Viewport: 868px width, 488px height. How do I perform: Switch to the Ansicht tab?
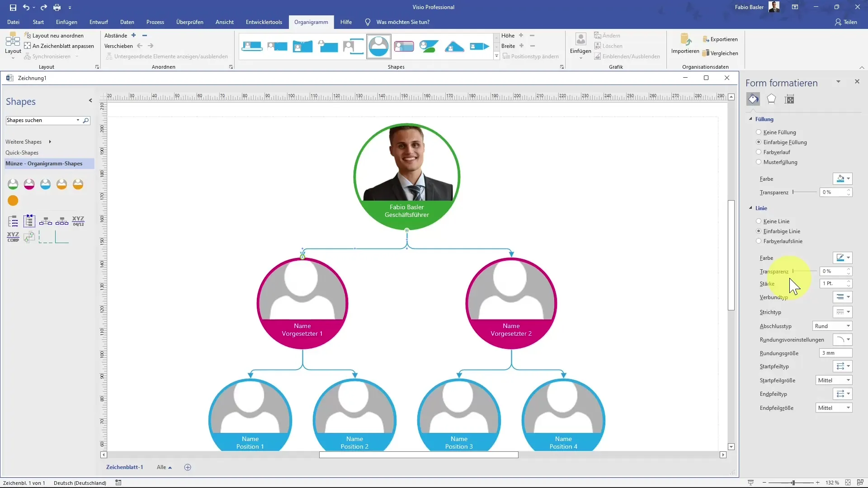tap(225, 22)
